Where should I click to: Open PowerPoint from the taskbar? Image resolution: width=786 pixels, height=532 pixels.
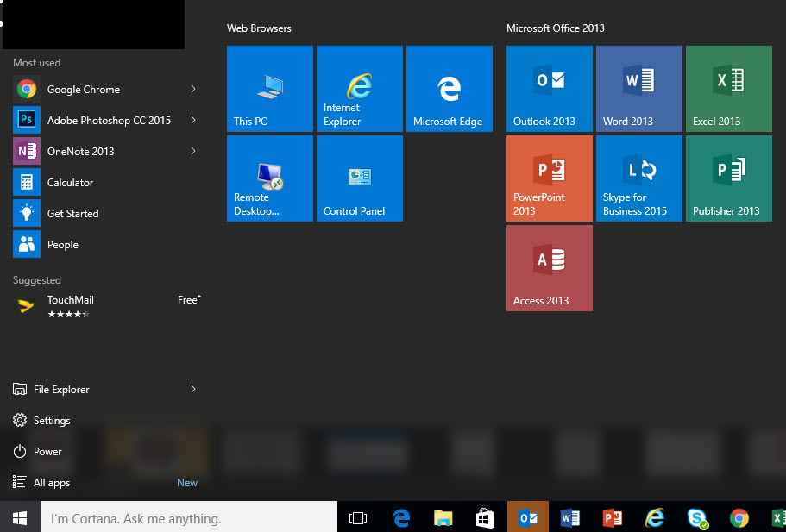click(x=612, y=517)
